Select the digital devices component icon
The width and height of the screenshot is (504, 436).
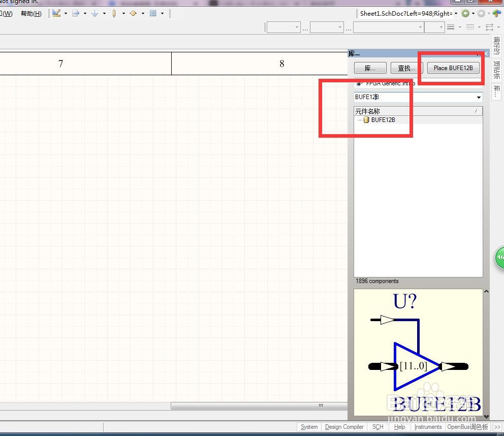114,13
